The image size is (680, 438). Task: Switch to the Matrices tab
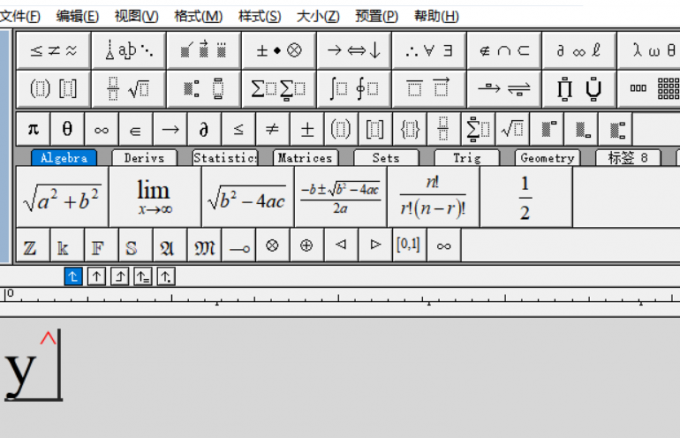click(304, 158)
